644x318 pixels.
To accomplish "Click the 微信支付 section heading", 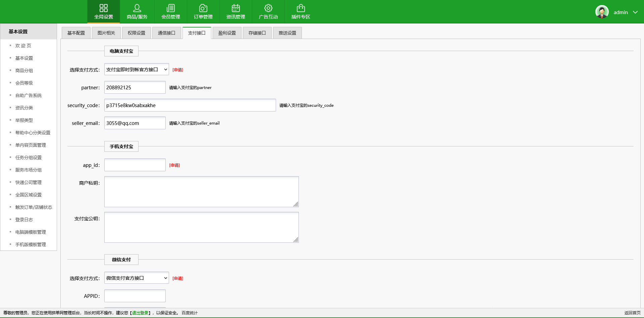I will [x=121, y=260].
